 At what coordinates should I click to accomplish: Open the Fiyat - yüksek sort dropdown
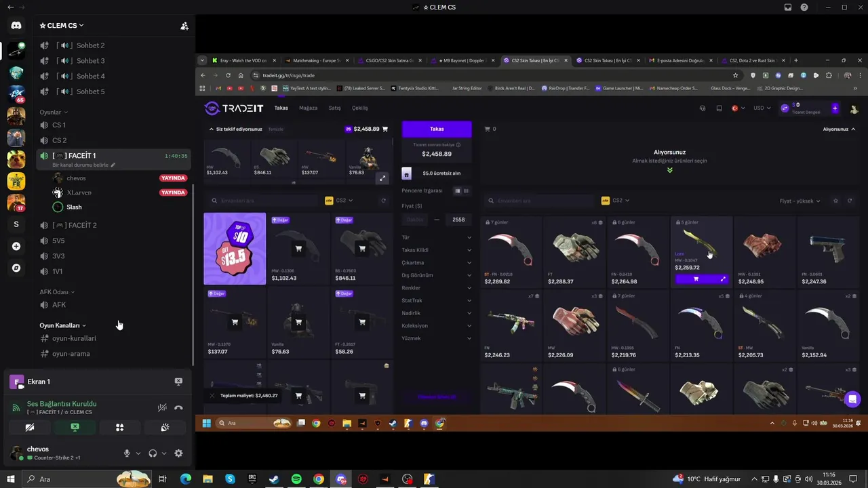click(800, 201)
